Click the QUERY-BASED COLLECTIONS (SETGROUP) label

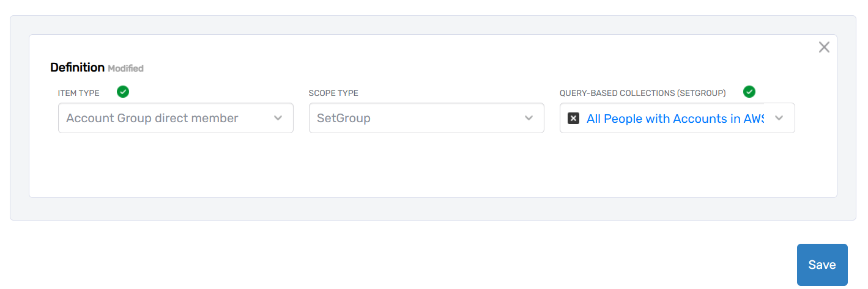click(x=642, y=93)
